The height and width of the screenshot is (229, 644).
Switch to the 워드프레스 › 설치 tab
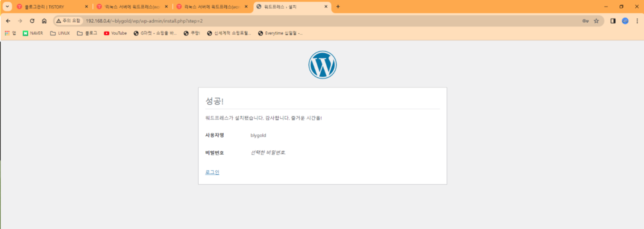pyautogui.click(x=293, y=7)
